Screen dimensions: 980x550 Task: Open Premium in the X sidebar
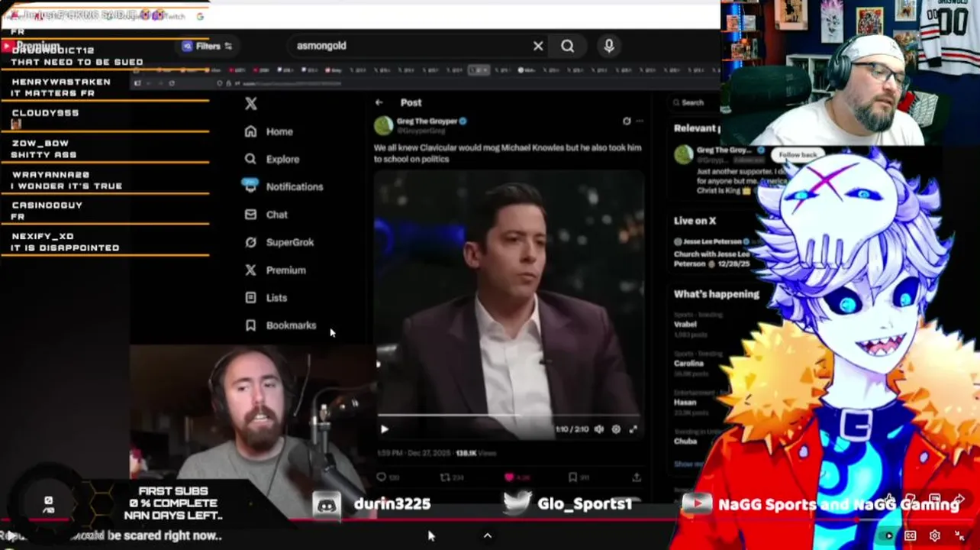point(276,270)
